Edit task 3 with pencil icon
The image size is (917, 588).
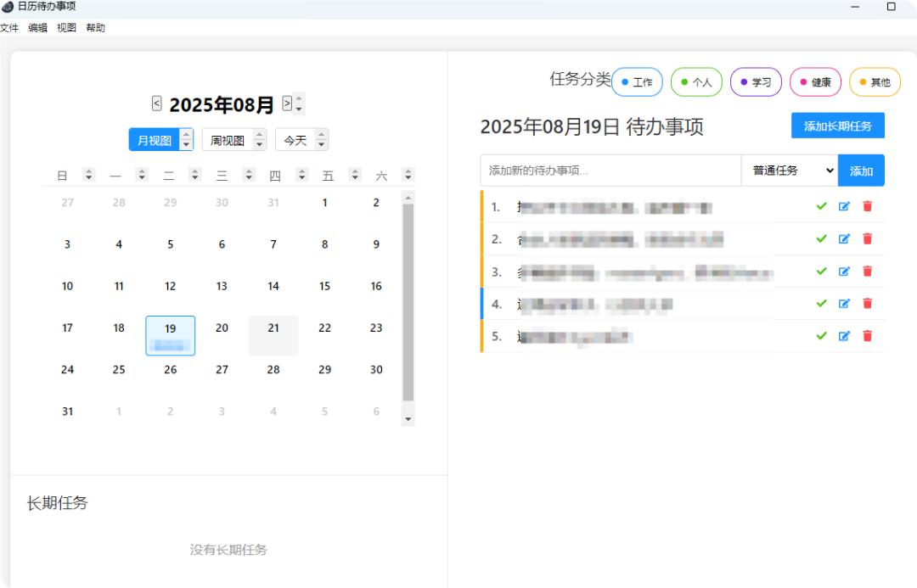click(844, 272)
